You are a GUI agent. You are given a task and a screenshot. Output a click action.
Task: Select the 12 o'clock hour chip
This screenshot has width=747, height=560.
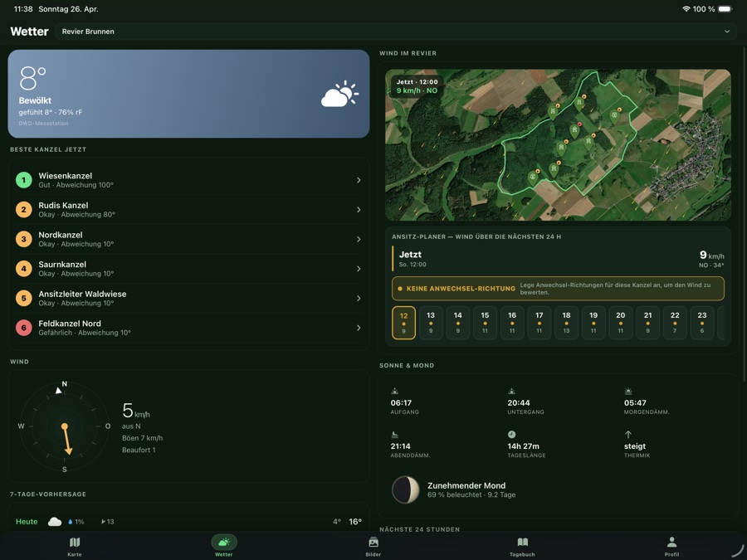point(403,323)
